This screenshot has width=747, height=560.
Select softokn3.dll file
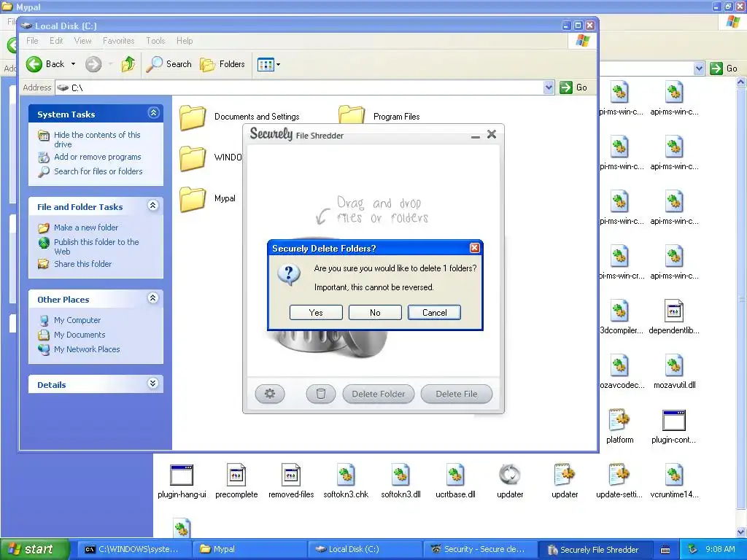pyautogui.click(x=400, y=481)
